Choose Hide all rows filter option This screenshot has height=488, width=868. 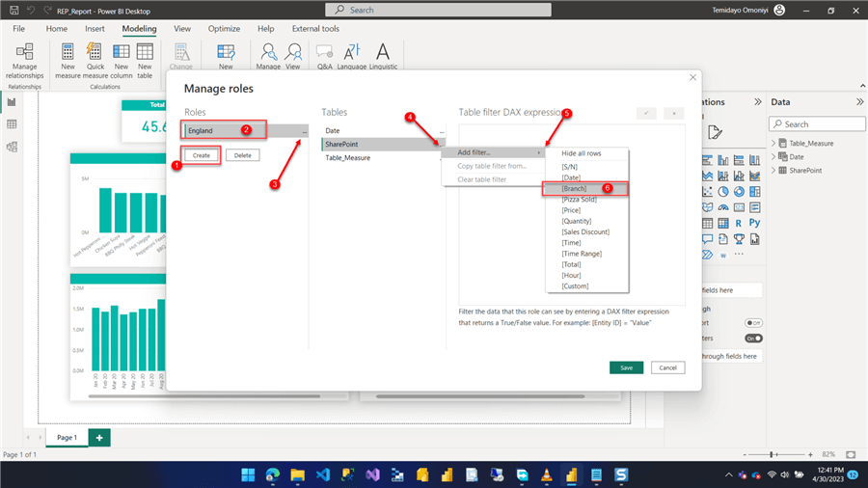coord(582,153)
